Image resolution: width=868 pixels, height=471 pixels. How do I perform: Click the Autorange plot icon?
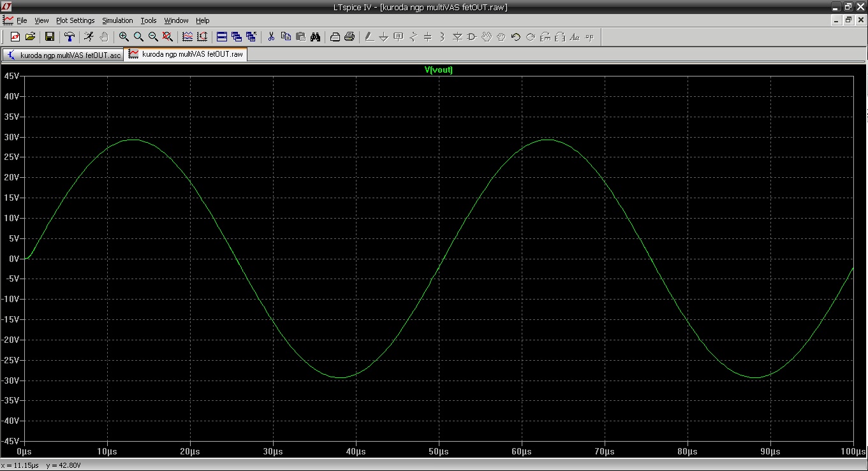click(188, 37)
